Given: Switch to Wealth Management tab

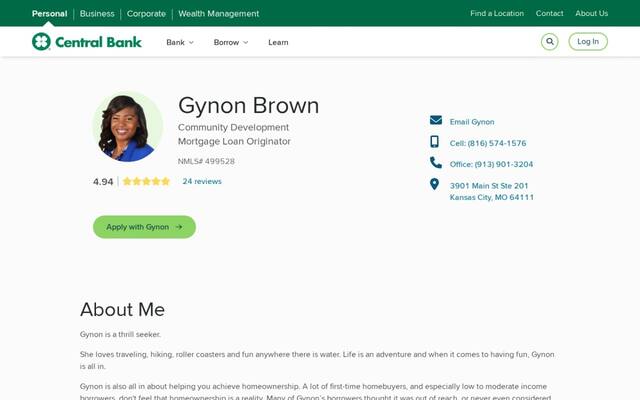Looking at the screenshot, I should (218, 13).
